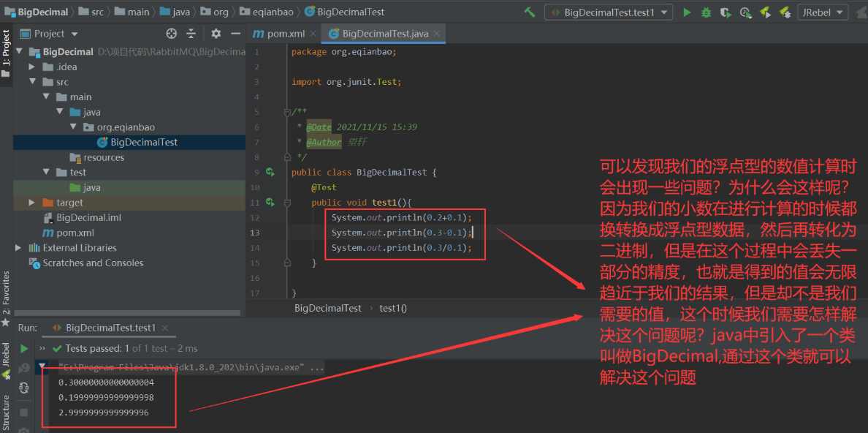Click the run gutter icon beside class BigDecimalTest
This screenshot has height=433, width=868.
coord(270,173)
